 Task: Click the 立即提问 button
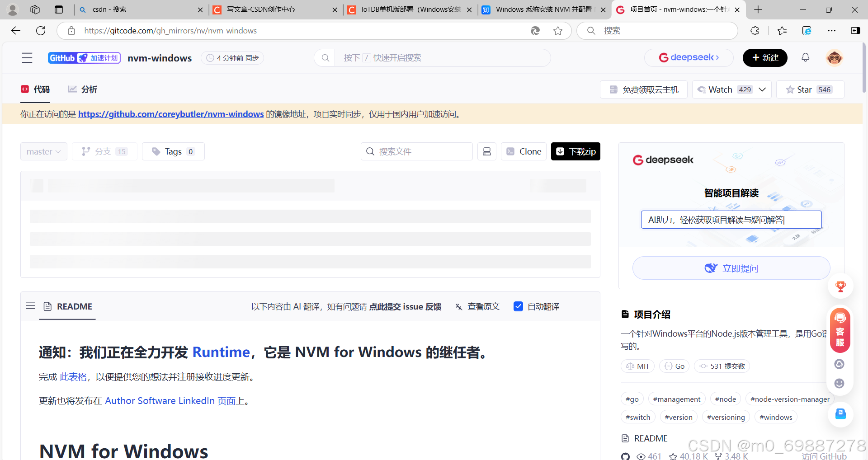pyautogui.click(x=731, y=268)
